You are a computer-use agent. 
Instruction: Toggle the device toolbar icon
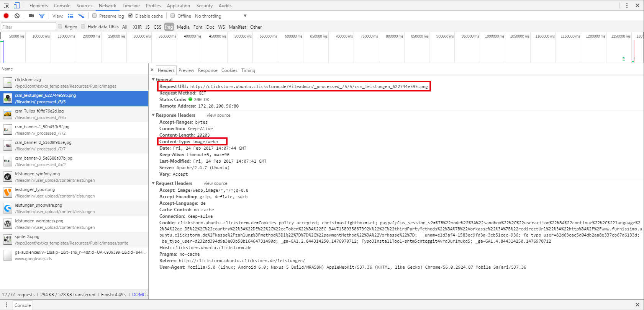click(16, 5)
